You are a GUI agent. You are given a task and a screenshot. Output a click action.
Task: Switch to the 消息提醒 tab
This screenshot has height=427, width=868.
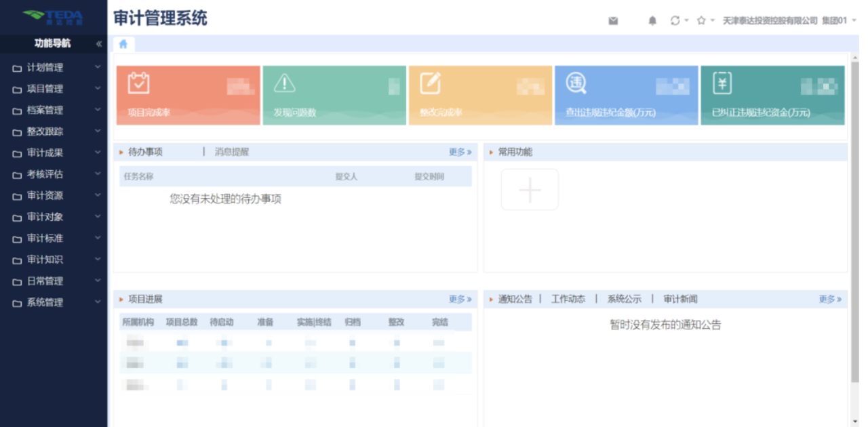click(x=232, y=152)
